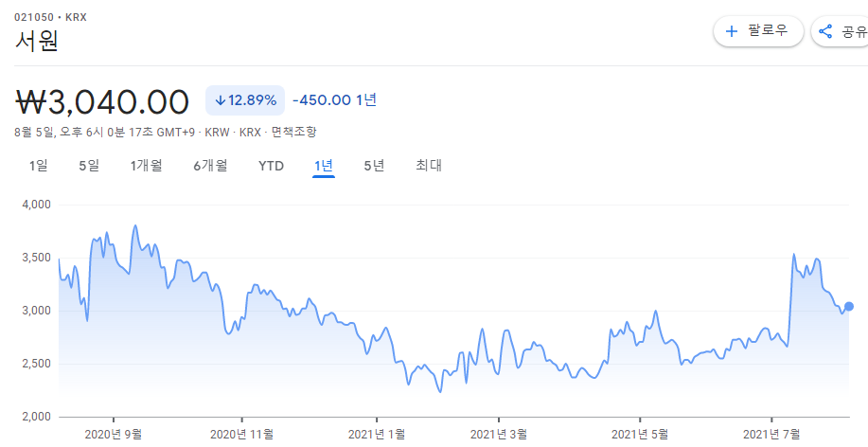Click the ₩3,040.00 price text

point(102,102)
